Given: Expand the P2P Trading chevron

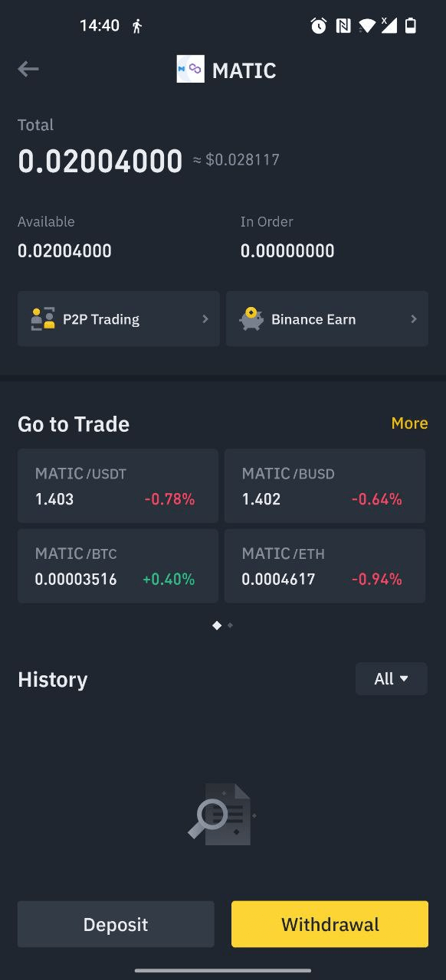Looking at the screenshot, I should [x=205, y=319].
